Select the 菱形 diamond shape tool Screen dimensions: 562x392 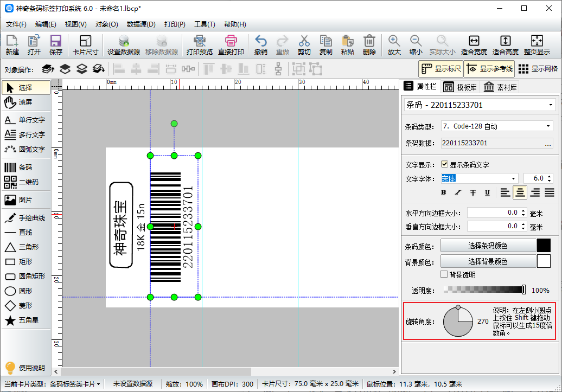coord(25,306)
